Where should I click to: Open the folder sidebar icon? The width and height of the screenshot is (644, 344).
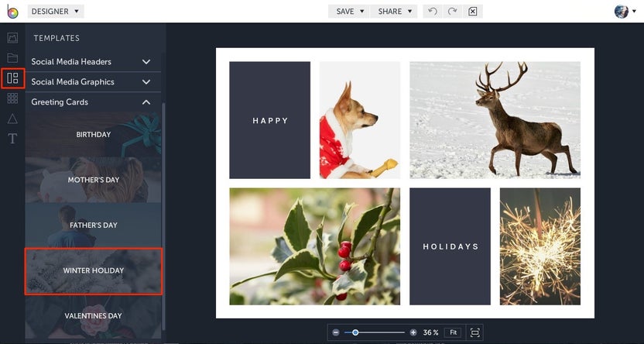(x=12, y=57)
